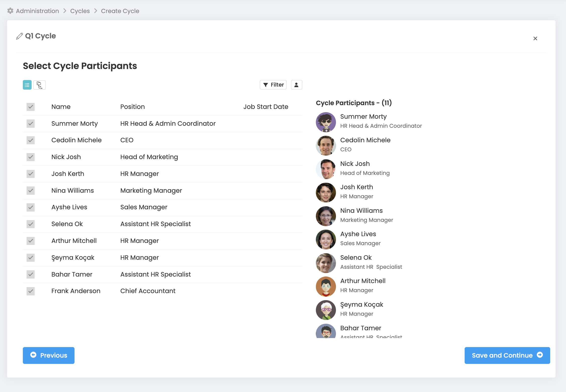Viewport: 566px width, 392px height.
Task: Click Save and Continue button
Action: coord(507,355)
